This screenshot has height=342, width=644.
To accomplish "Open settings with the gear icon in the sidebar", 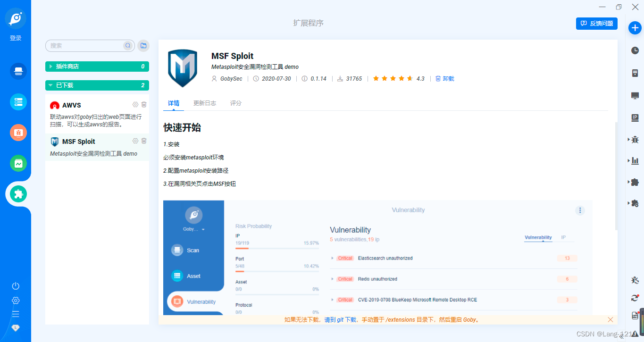I will tap(16, 300).
